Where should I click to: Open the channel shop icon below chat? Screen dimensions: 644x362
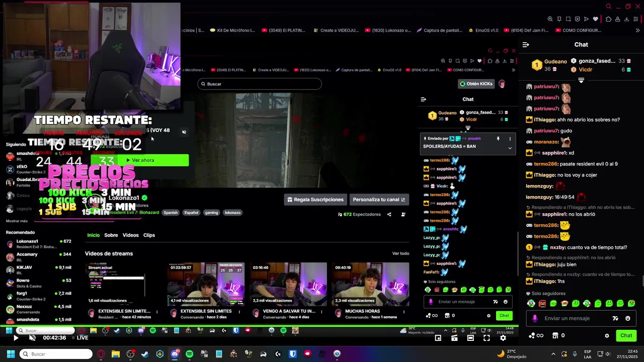coord(555,335)
